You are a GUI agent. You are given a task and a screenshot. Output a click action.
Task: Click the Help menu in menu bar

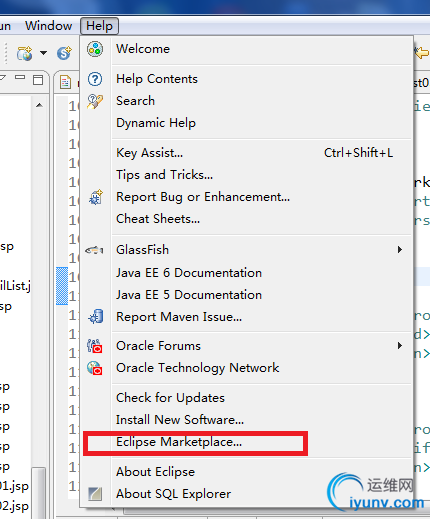[x=99, y=26]
